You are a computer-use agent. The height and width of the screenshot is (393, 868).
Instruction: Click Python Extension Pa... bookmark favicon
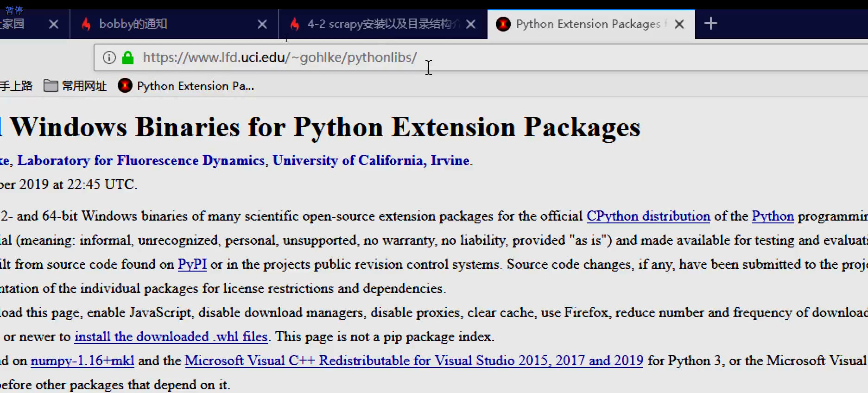coord(125,86)
